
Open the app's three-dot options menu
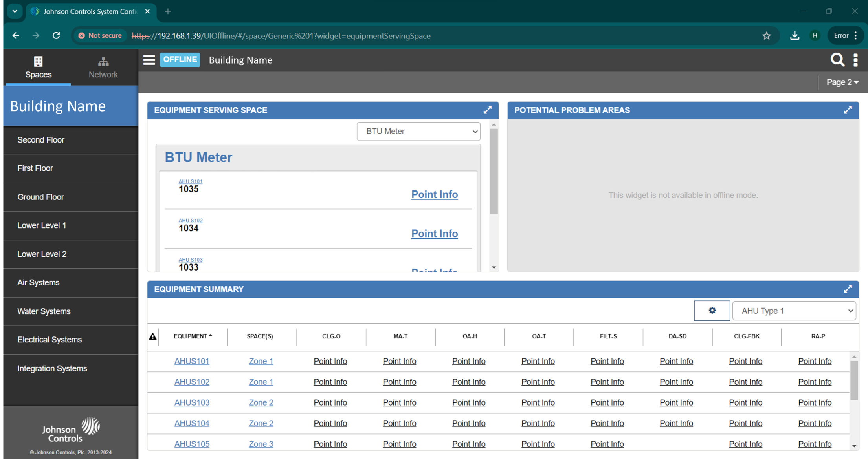click(x=855, y=60)
